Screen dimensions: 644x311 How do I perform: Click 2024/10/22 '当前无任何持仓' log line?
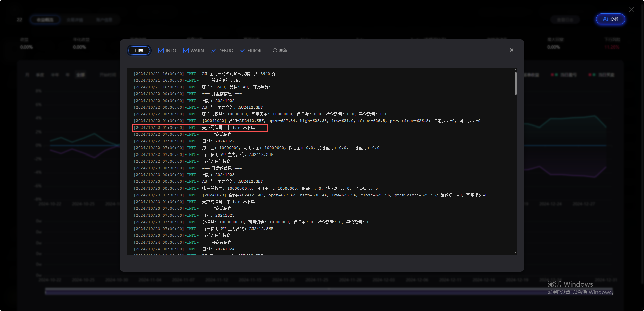[182, 161]
